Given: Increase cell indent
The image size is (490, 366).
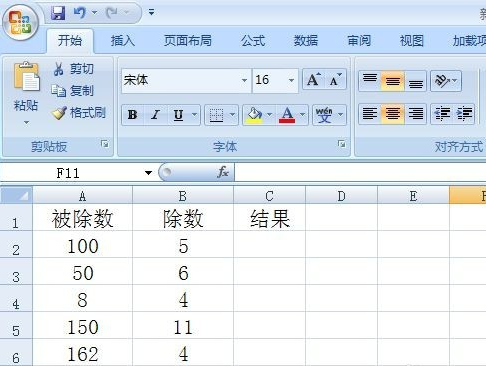Looking at the screenshot, I should point(464,114).
